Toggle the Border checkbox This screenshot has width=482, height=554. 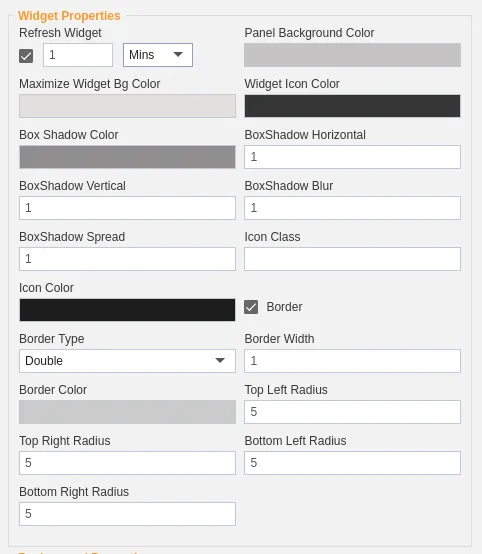(251, 307)
